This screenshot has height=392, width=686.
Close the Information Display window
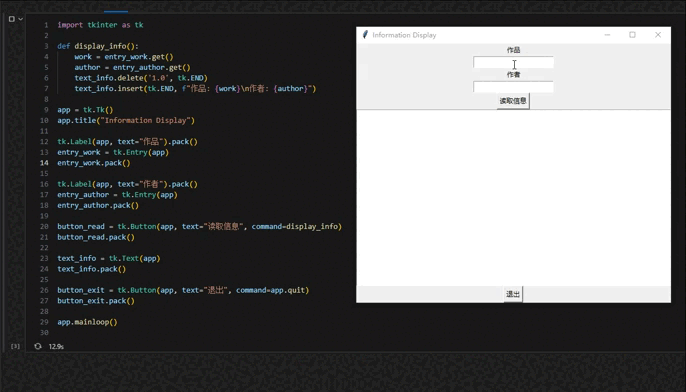[x=658, y=35]
